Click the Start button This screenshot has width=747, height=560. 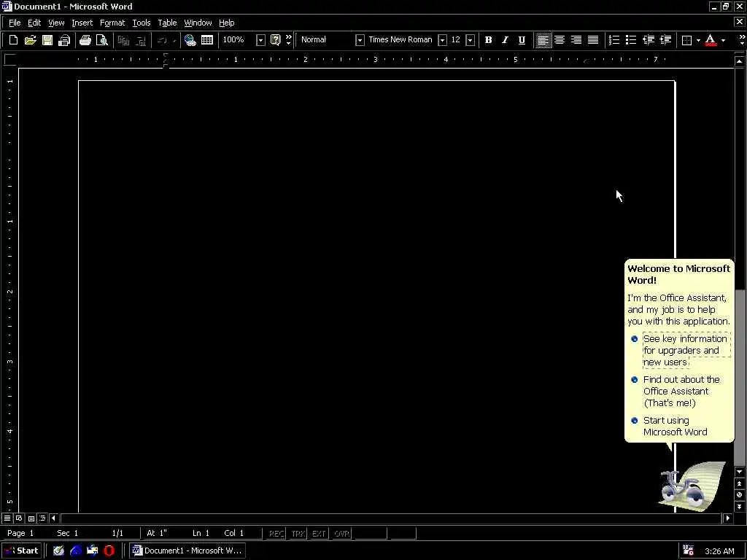(21, 551)
